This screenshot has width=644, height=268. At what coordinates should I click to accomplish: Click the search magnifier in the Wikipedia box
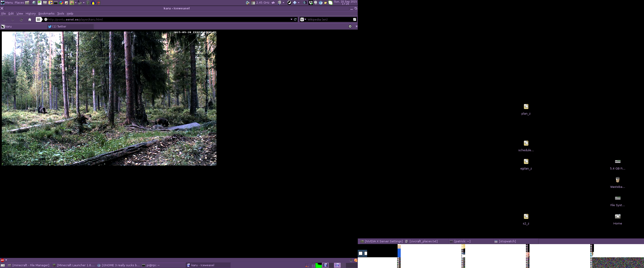click(x=354, y=19)
